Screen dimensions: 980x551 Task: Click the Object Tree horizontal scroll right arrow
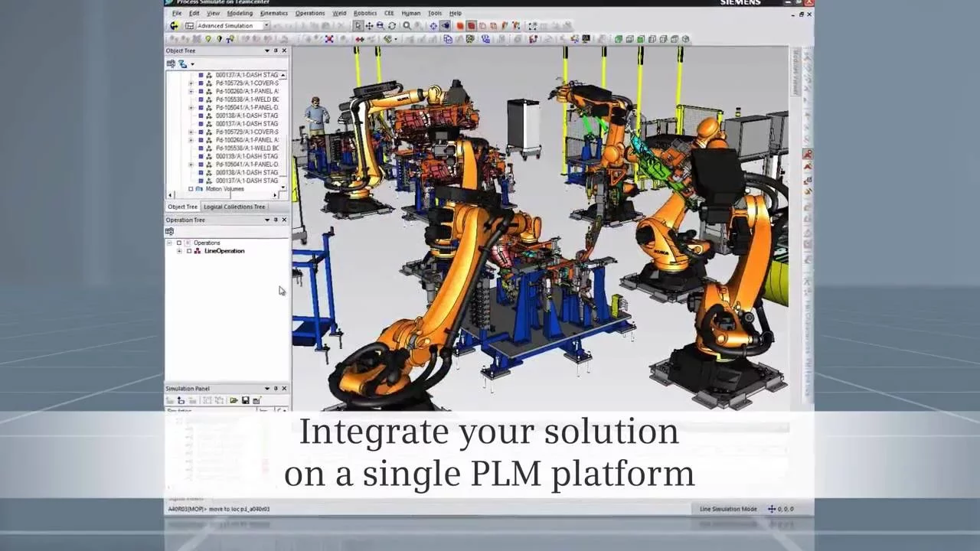coord(276,194)
